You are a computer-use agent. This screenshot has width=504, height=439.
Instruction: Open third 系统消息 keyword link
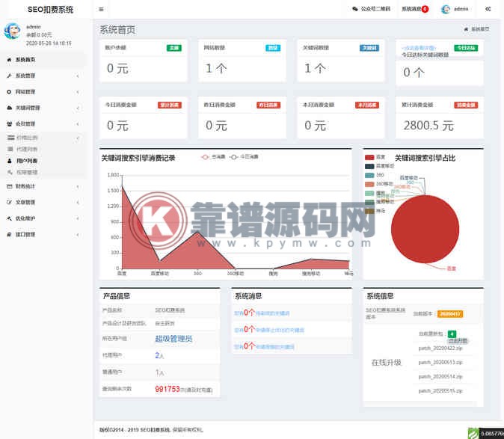(265, 346)
